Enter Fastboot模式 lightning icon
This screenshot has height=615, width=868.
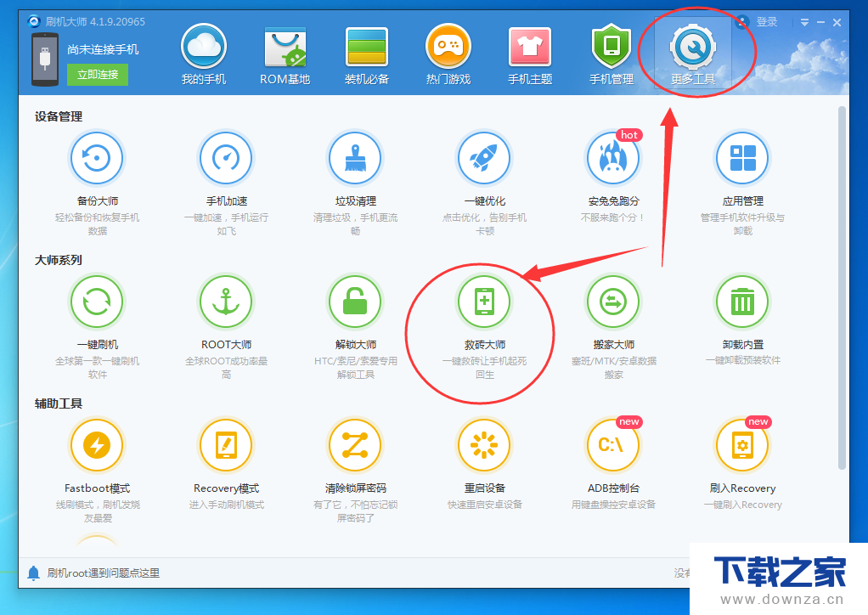coord(97,446)
